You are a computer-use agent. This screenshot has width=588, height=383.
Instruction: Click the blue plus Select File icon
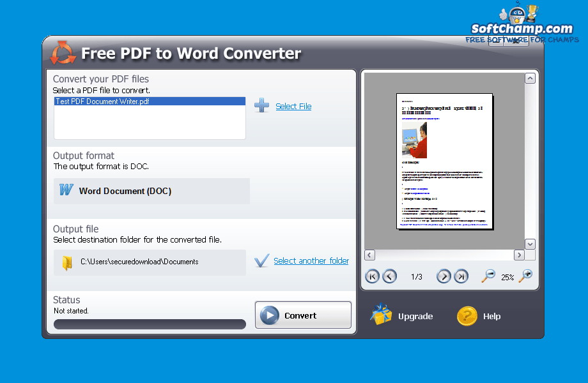pyautogui.click(x=262, y=105)
